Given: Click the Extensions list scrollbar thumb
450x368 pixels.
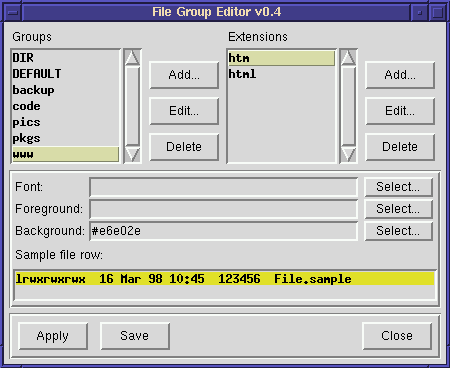Looking at the screenshot, I should pos(348,106).
